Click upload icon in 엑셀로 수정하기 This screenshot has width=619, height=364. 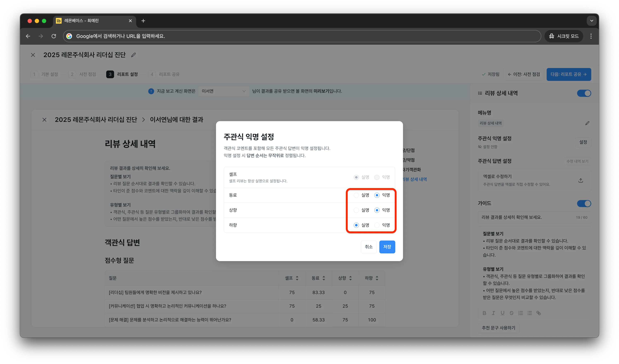click(581, 180)
